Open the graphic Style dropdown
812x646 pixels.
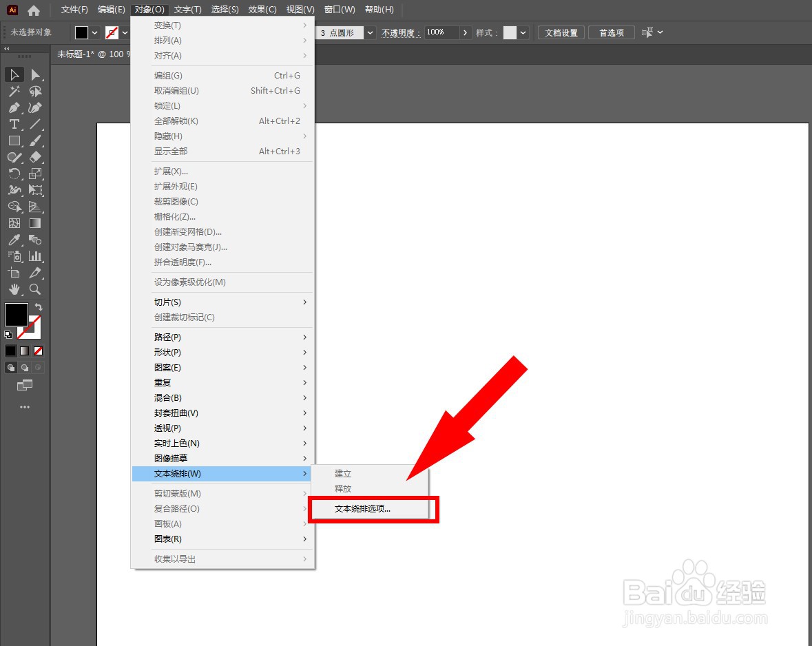coord(523,32)
